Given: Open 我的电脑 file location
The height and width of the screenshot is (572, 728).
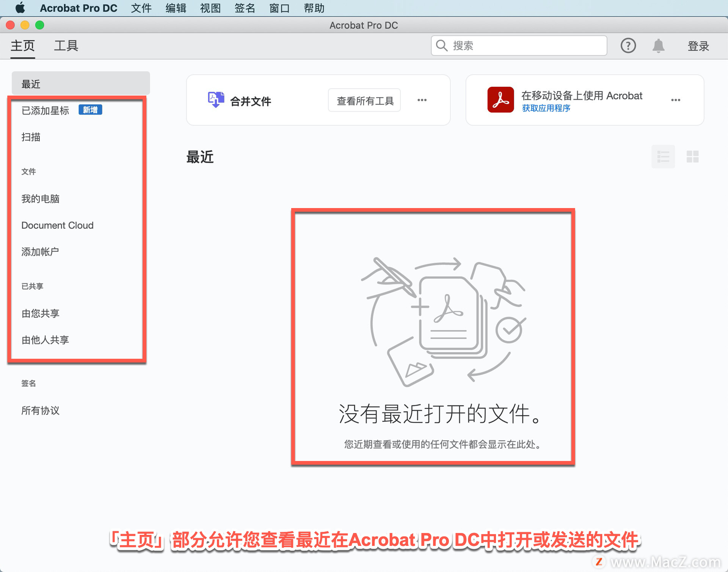Looking at the screenshot, I should [x=40, y=199].
